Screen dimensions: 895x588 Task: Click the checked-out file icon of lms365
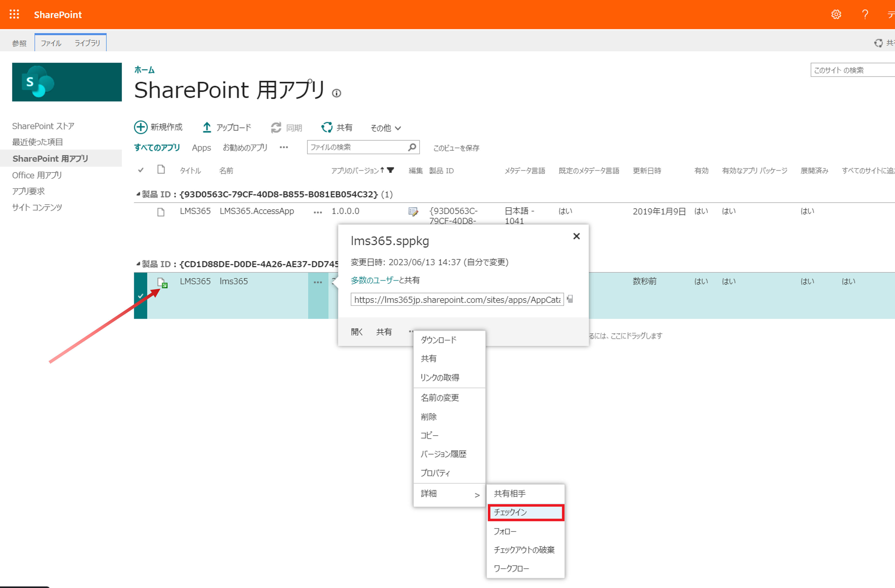162,283
